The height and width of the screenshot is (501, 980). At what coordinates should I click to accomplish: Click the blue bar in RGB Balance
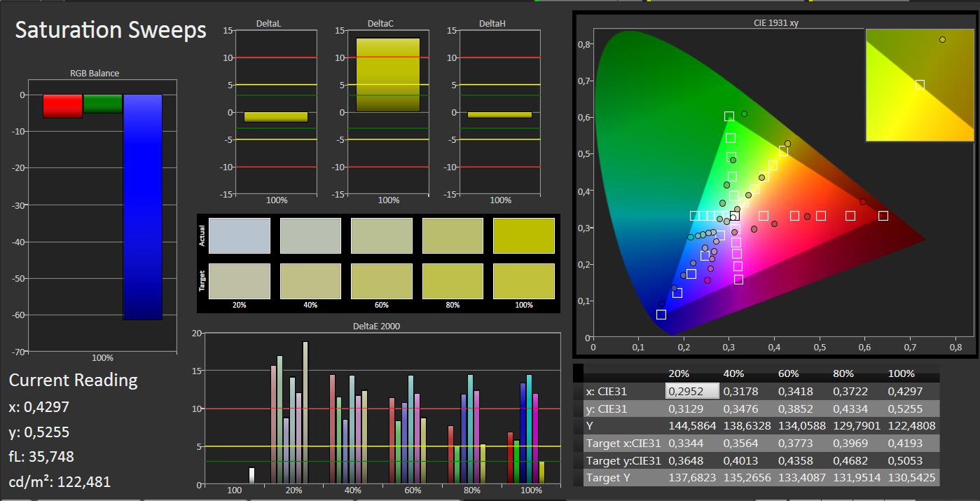[142, 207]
